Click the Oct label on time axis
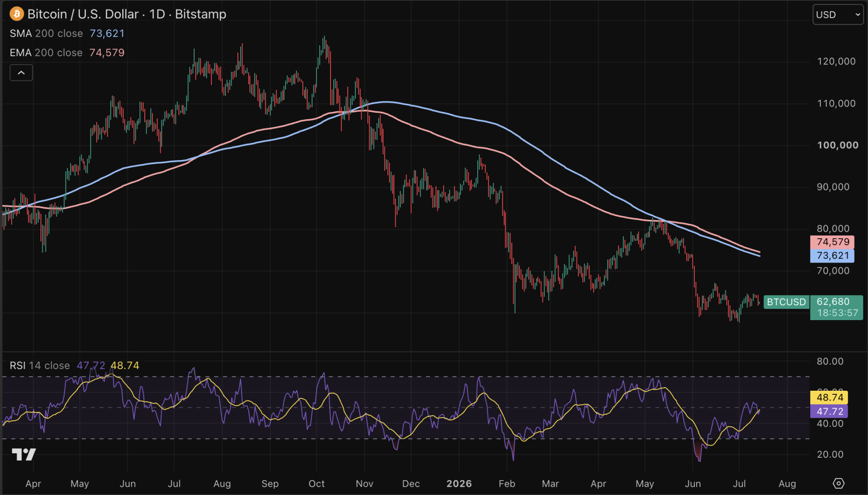 click(316, 484)
